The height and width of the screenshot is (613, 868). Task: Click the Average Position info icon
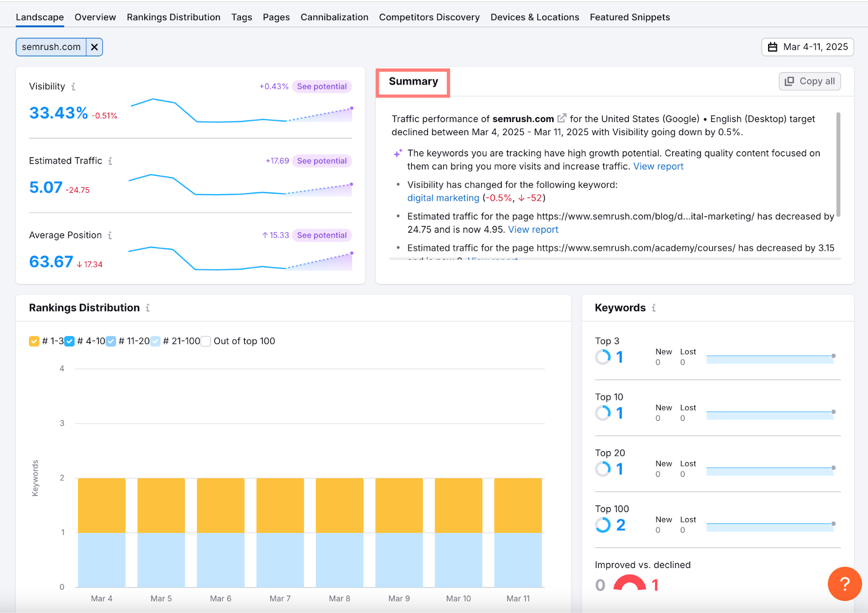(x=109, y=235)
